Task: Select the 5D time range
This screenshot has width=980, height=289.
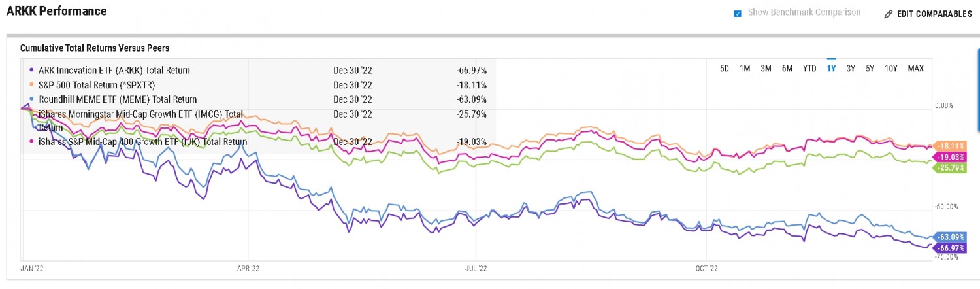Action: [x=725, y=69]
